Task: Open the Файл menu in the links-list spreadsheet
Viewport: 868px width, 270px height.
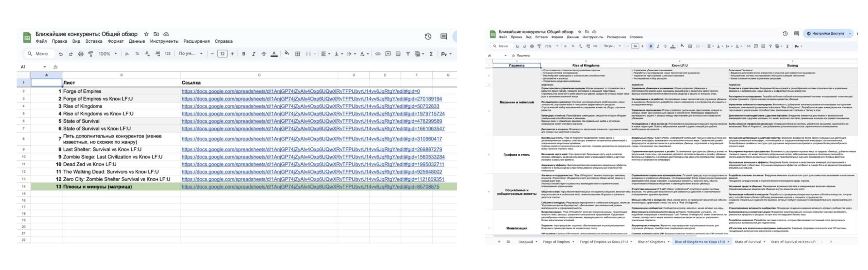Action: 41,41
